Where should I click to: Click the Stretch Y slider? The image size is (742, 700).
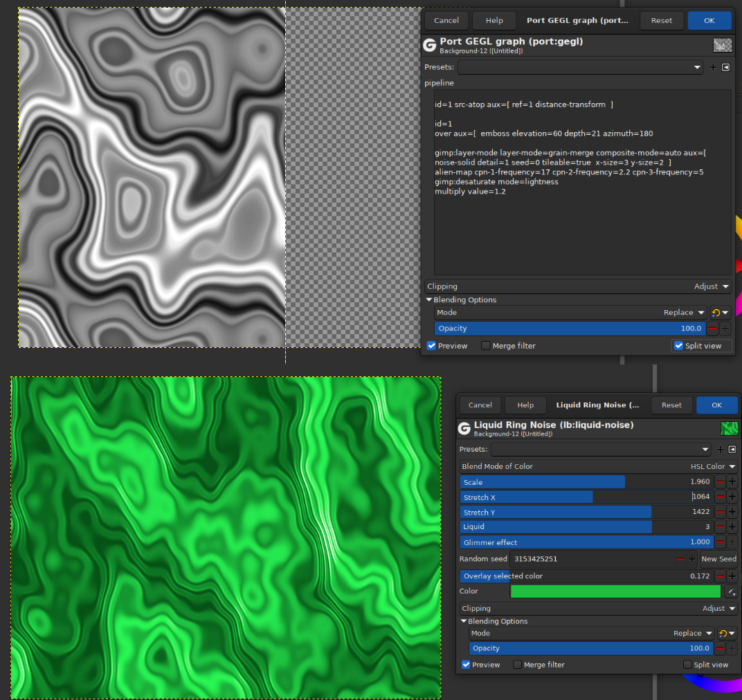586,513
